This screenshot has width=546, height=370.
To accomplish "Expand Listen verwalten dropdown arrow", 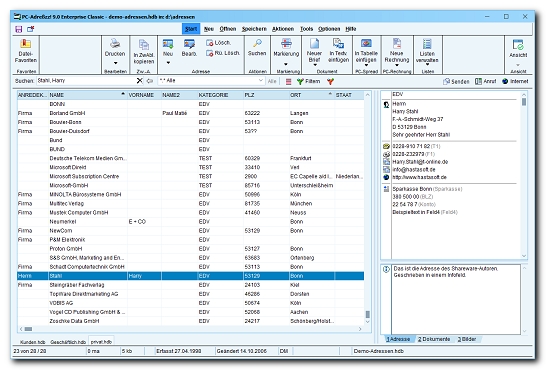I will click(427, 65).
